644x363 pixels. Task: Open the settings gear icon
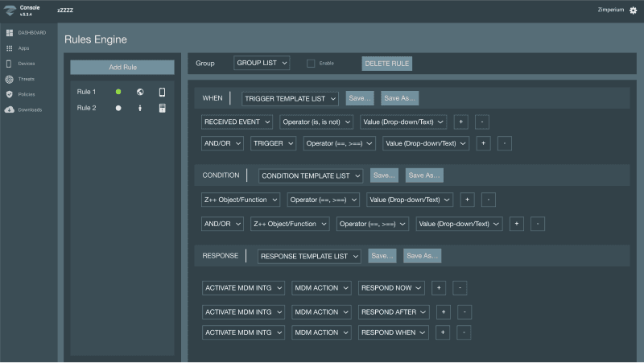click(x=633, y=10)
